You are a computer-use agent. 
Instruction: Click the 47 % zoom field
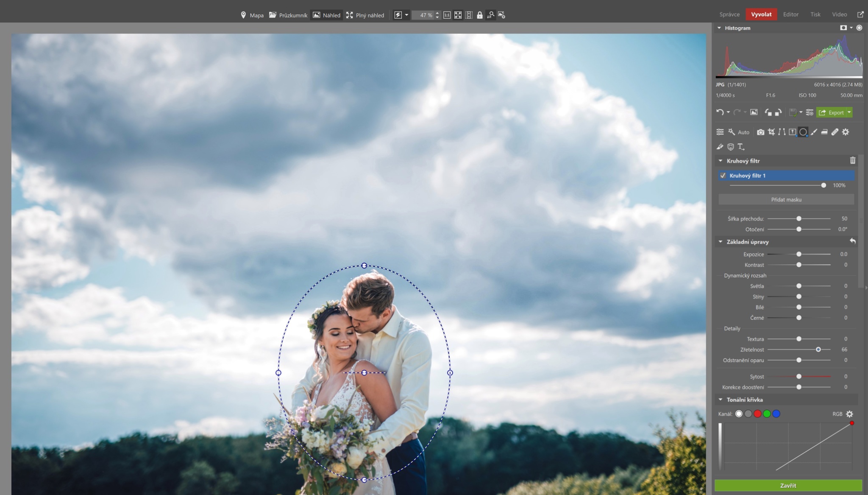tap(424, 15)
